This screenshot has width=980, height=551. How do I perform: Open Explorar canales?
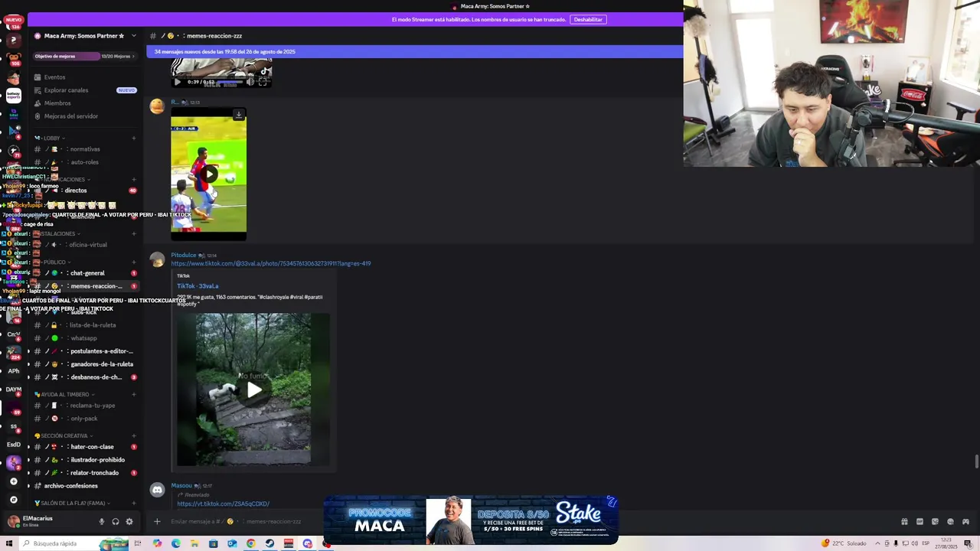pyautogui.click(x=85, y=90)
